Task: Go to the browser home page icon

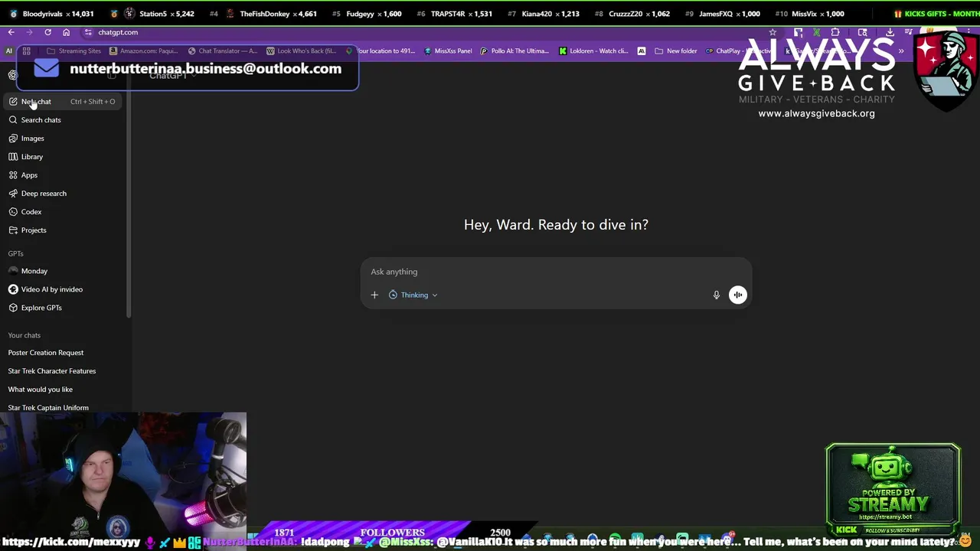Action: [66, 32]
